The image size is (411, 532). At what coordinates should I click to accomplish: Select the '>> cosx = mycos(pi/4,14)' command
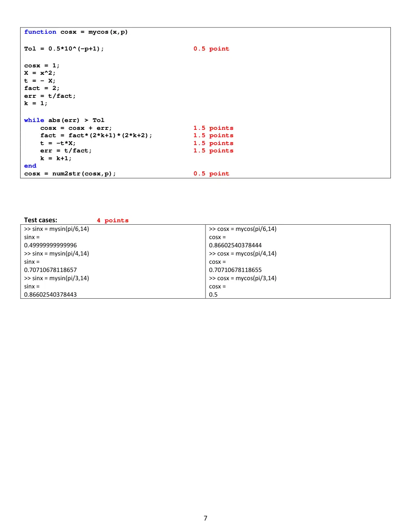point(243,254)
